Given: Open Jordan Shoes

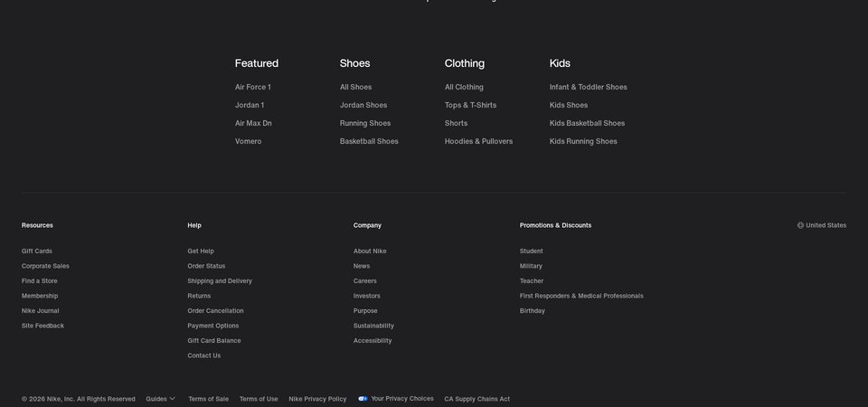Looking at the screenshot, I should tap(363, 105).
